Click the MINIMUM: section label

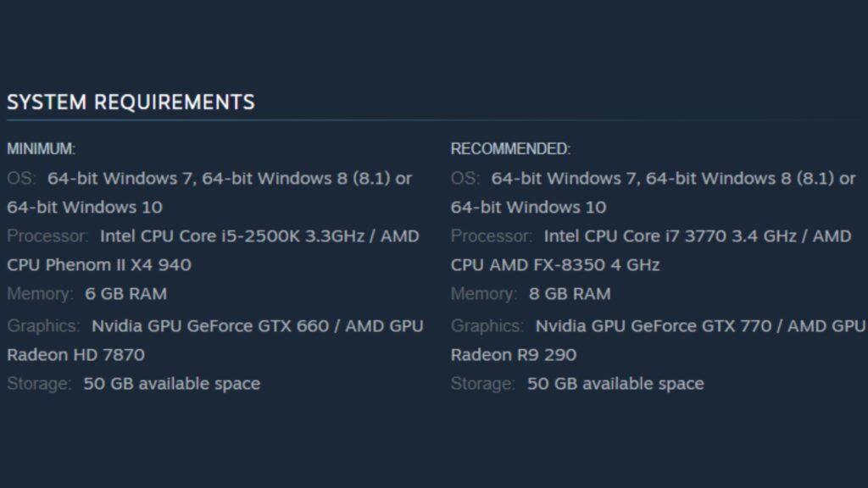42,149
